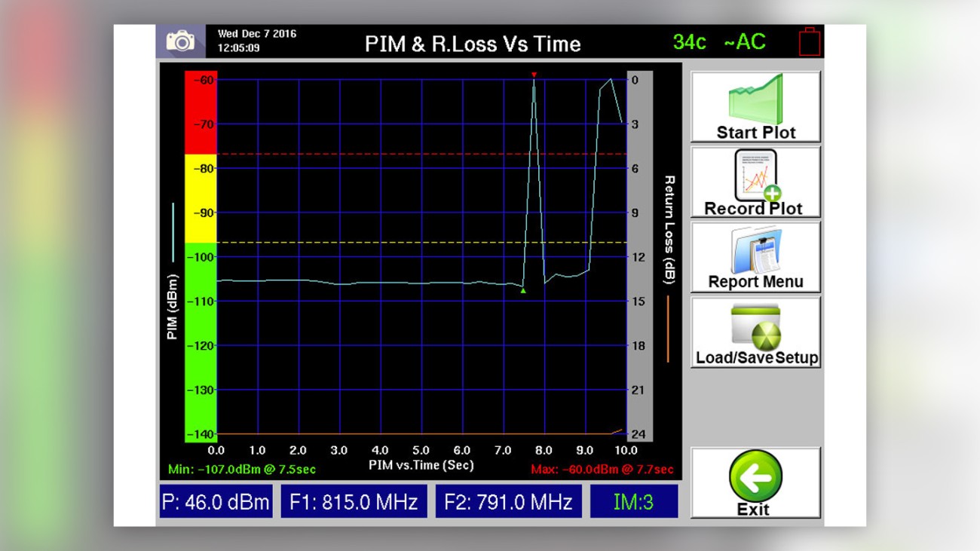Click the -110 label on PIM scale
The image size is (980, 551).
201,301
